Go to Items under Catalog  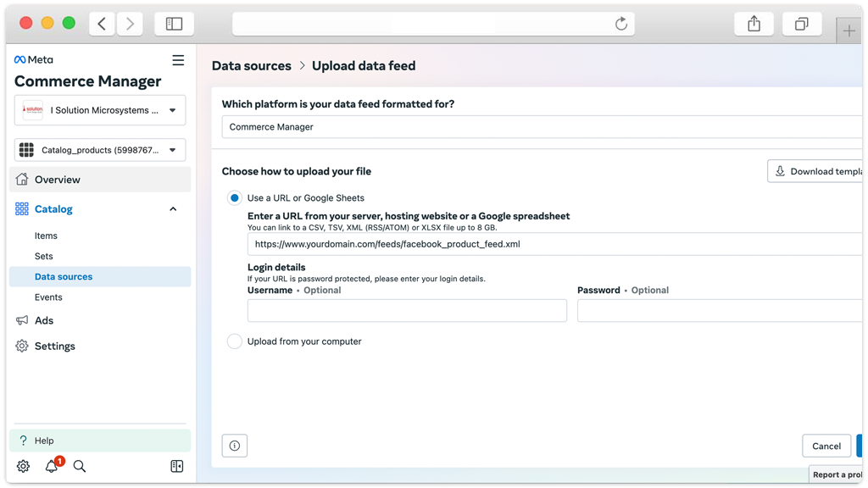(47, 236)
